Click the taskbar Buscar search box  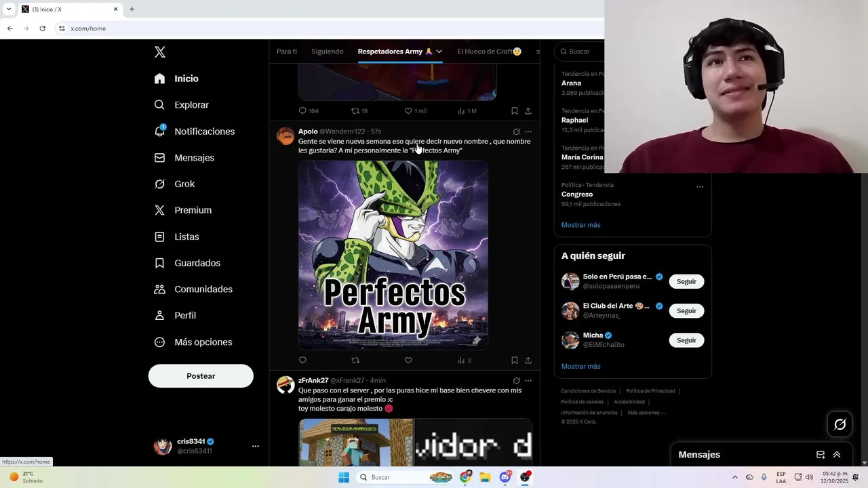pyautogui.click(x=405, y=477)
